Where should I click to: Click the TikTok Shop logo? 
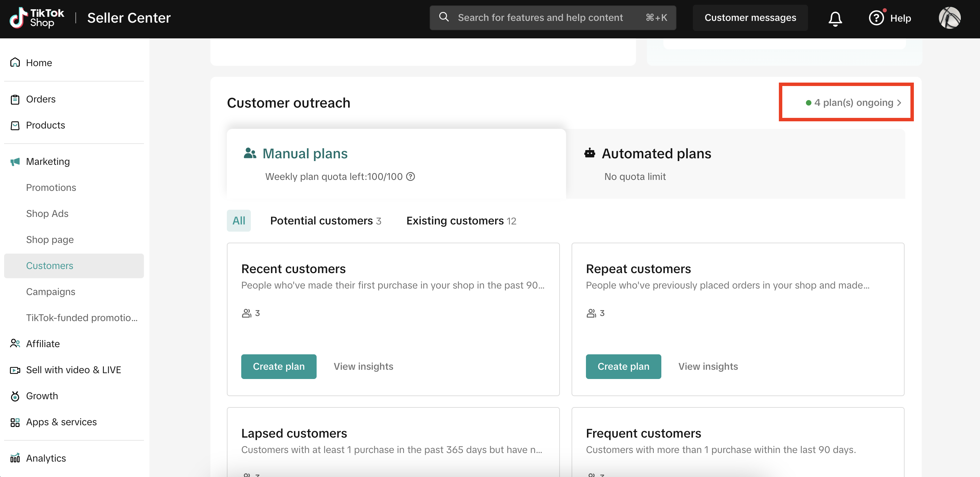pyautogui.click(x=37, y=18)
